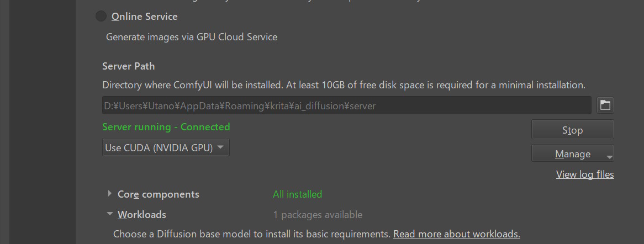Open the View log files link
Image resolution: width=644 pixels, height=244 pixels.
point(585,174)
